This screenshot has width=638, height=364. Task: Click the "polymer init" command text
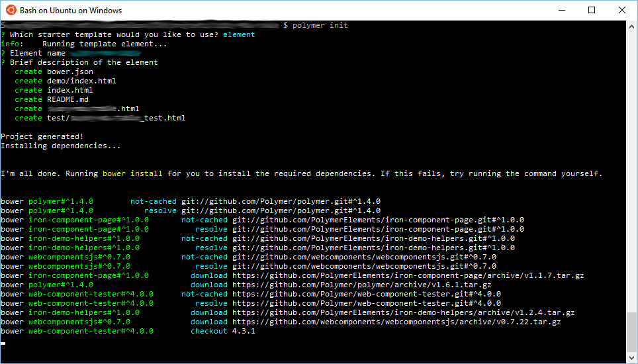320,25
